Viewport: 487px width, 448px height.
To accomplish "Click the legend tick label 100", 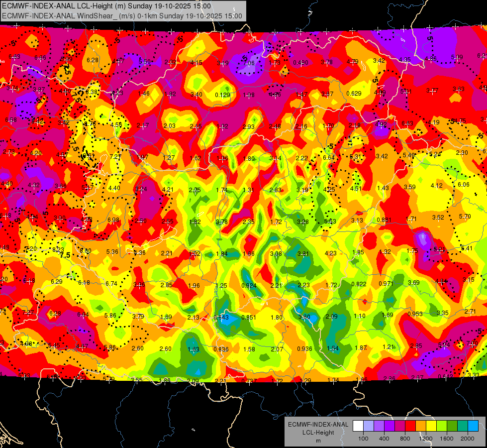I will point(363,439).
